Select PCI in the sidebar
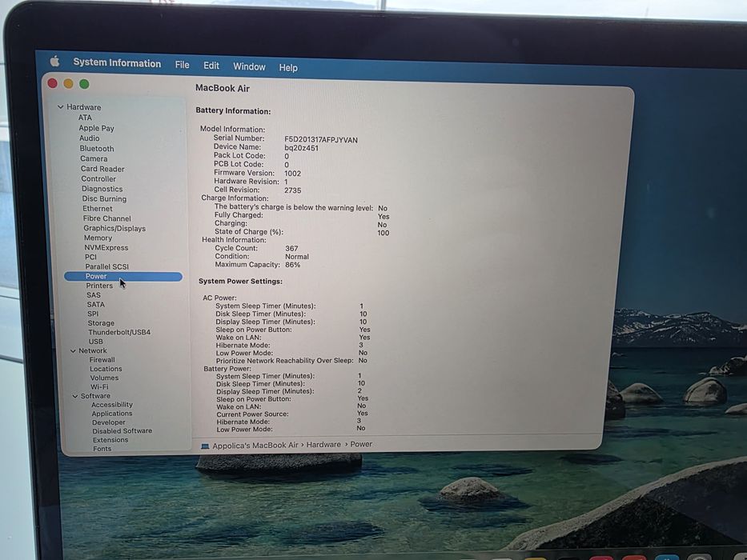The height and width of the screenshot is (560, 747). coord(90,257)
